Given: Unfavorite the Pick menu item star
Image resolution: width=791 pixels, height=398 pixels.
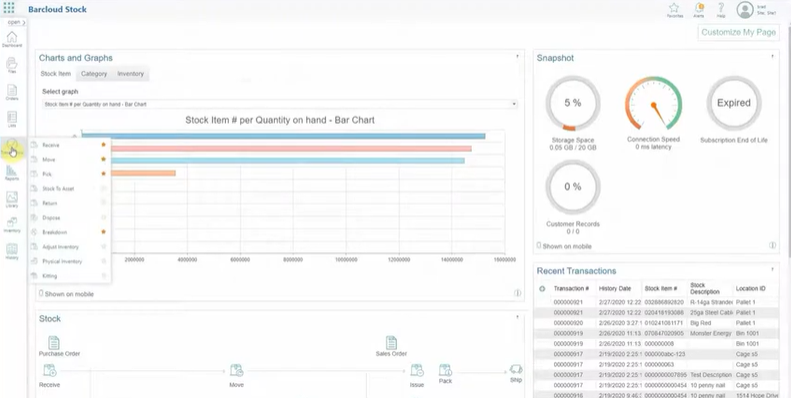Looking at the screenshot, I should 103,174.
